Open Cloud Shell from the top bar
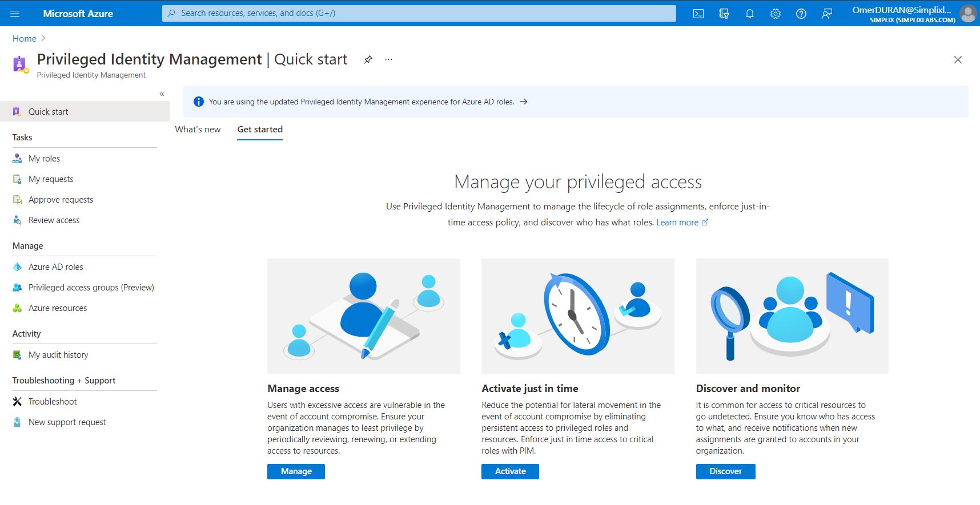 tap(698, 14)
